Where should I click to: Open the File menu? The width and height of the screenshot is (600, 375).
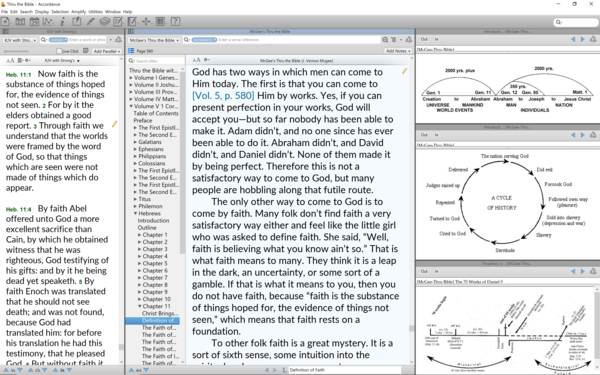pos(4,11)
